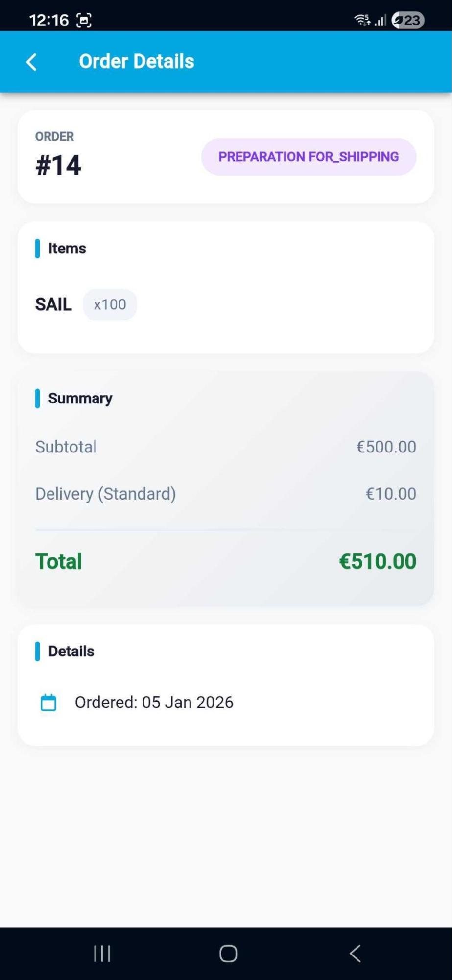Tap the back arrow in the header
452x980 pixels.
click(x=30, y=62)
